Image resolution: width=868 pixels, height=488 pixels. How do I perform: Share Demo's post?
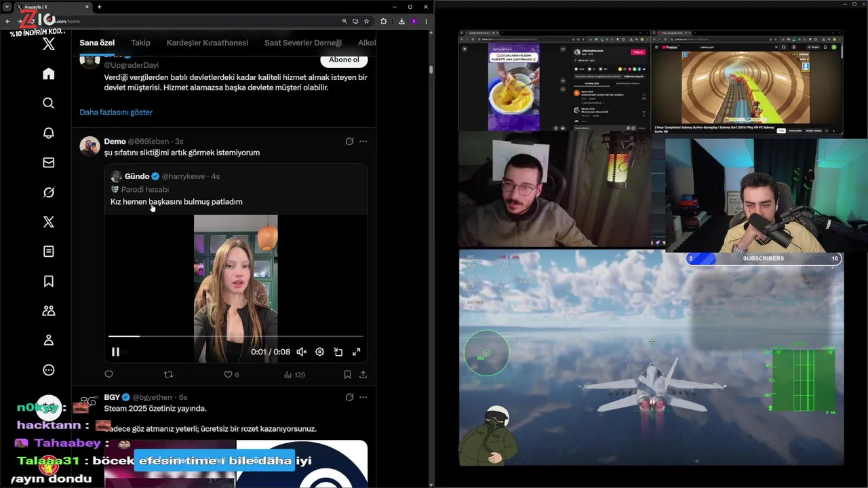[363, 374]
